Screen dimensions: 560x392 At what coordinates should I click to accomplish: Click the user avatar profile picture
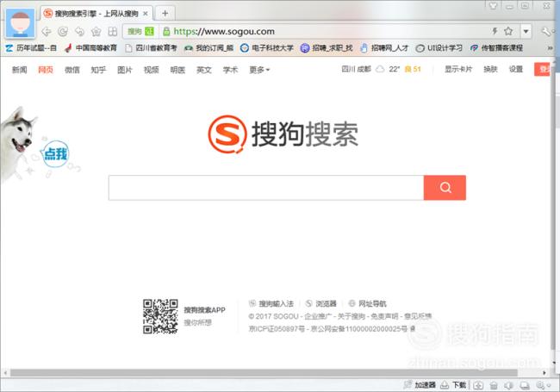[21, 23]
